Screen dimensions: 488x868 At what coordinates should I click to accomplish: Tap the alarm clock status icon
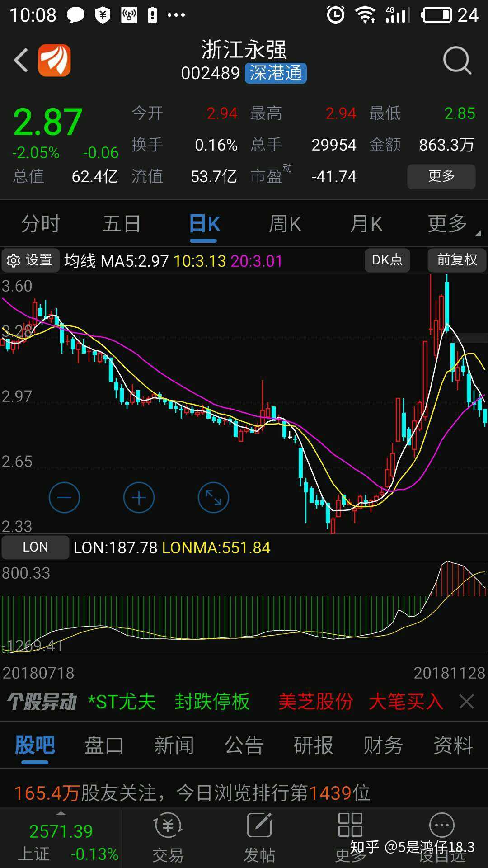coord(336,15)
